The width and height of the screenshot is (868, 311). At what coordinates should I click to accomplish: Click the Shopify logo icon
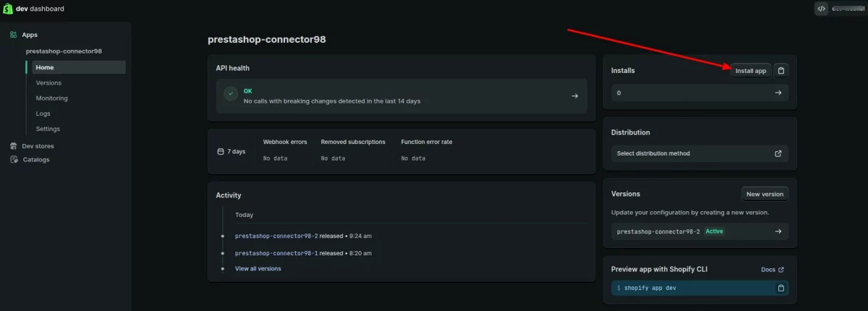(9, 9)
